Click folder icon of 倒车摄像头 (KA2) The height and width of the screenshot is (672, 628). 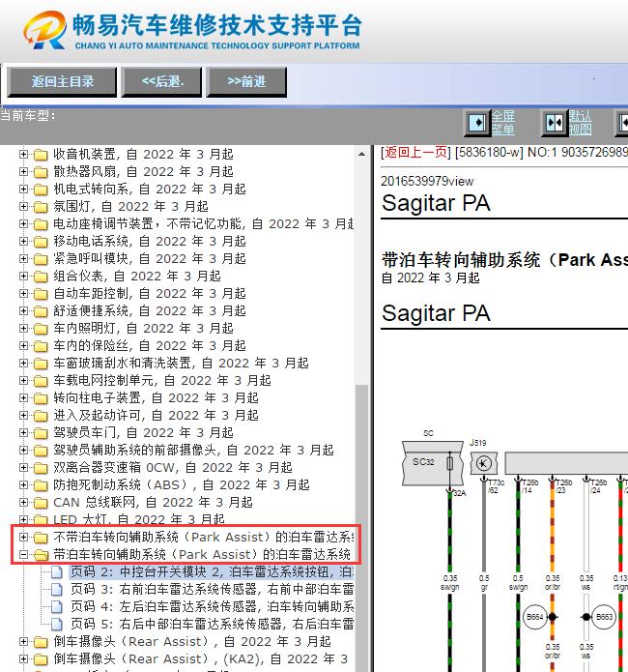coord(41,659)
